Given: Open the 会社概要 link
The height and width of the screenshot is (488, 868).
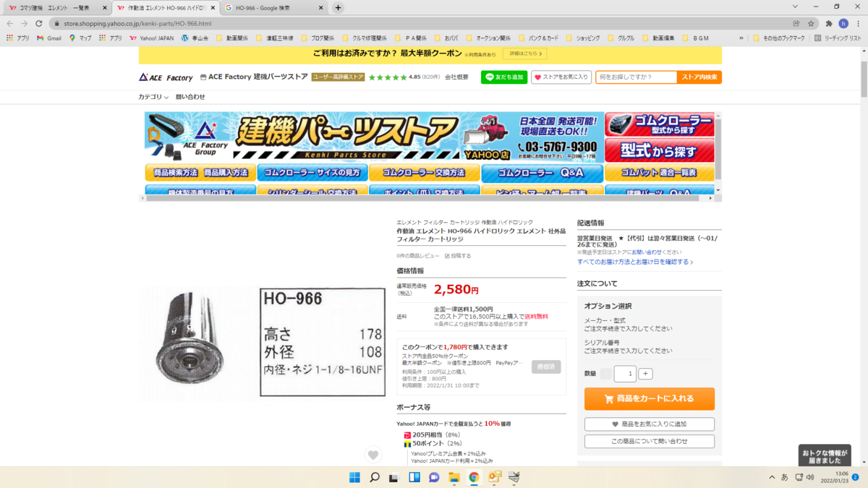Looking at the screenshot, I should (x=456, y=77).
